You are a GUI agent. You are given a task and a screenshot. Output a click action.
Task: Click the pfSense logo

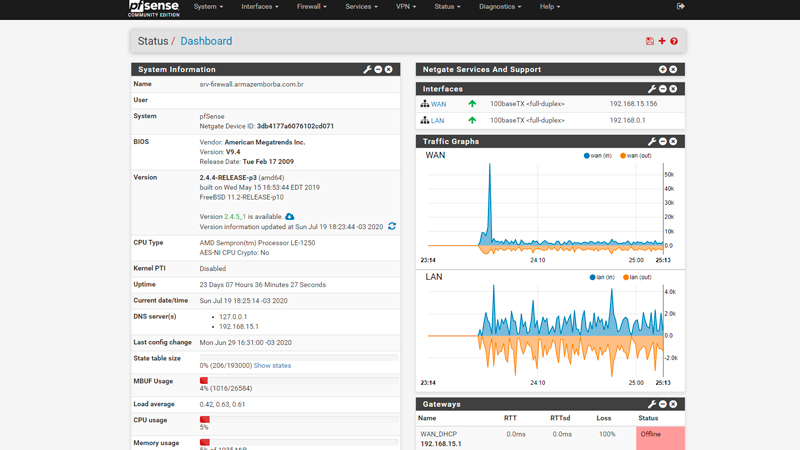154,8
